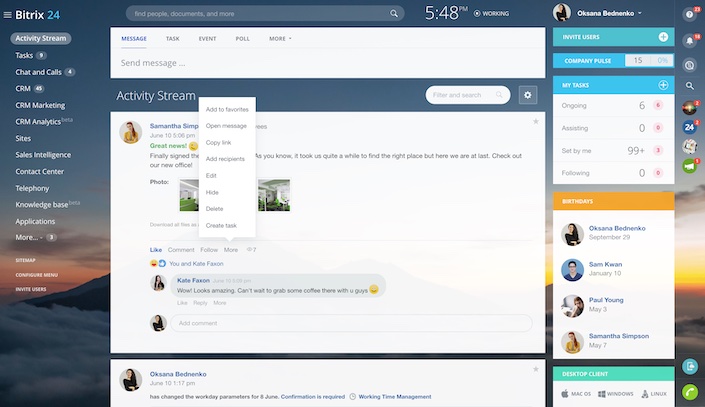Viewport: 705px width, 407px height.
Task: Like Samantha Simpson's post
Action: [x=155, y=249]
